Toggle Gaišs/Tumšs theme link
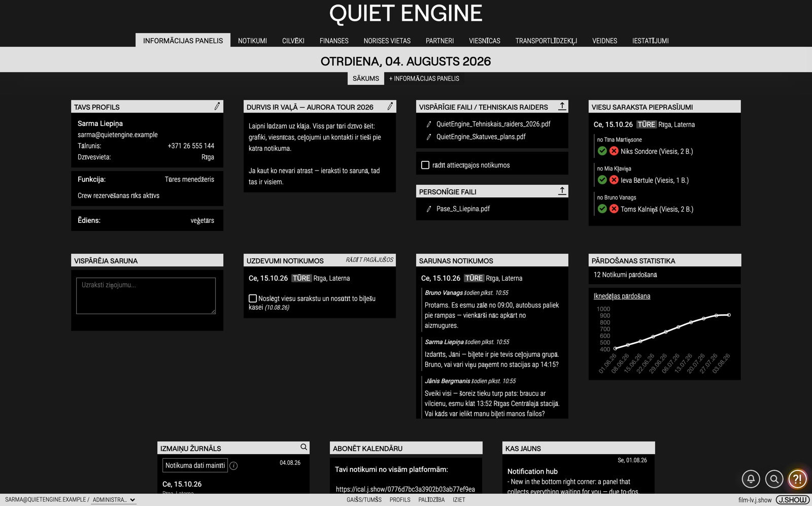 (x=364, y=500)
